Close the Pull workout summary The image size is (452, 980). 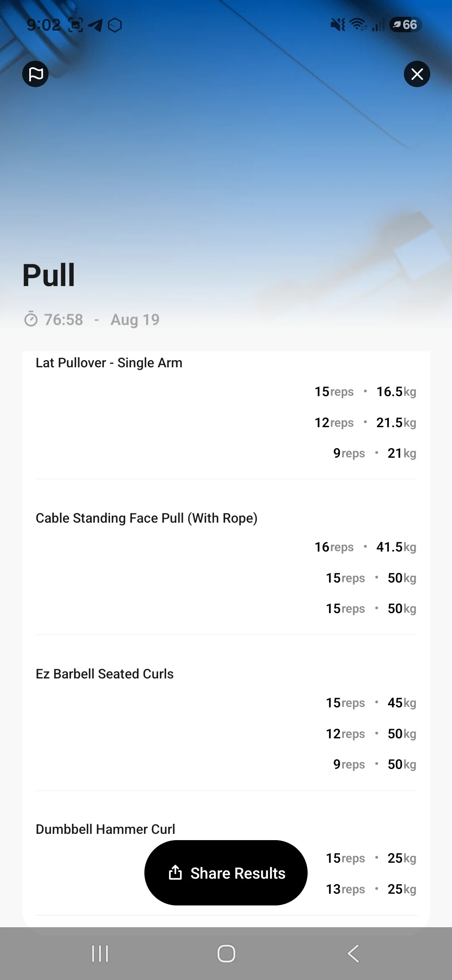[417, 74]
